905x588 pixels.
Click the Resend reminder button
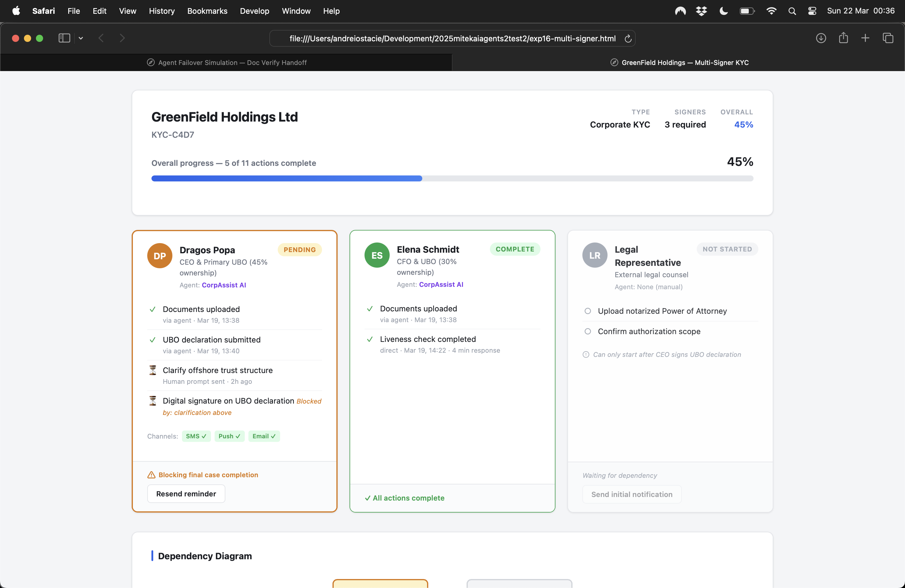(x=186, y=494)
